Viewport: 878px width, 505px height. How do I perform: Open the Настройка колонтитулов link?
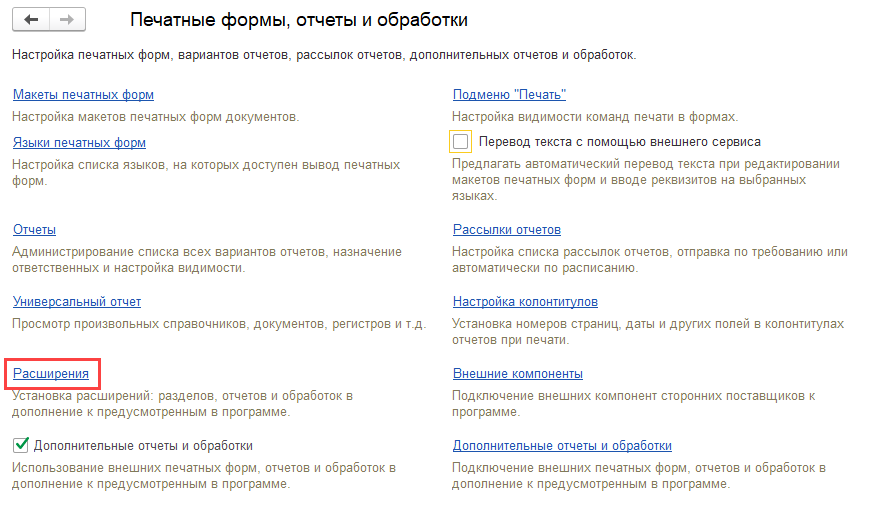[x=525, y=302]
